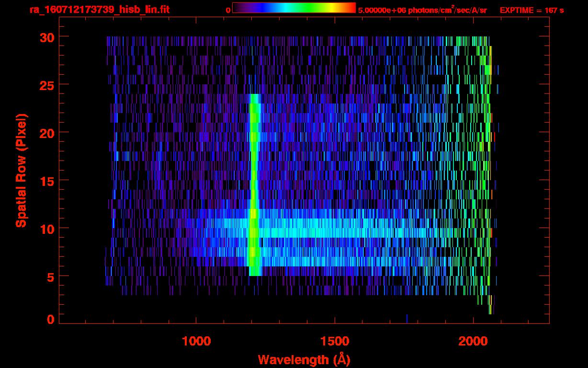Click the 5.00000e+06 photons units label
This screenshot has height=368, width=588.
click(x=422, y=10)
